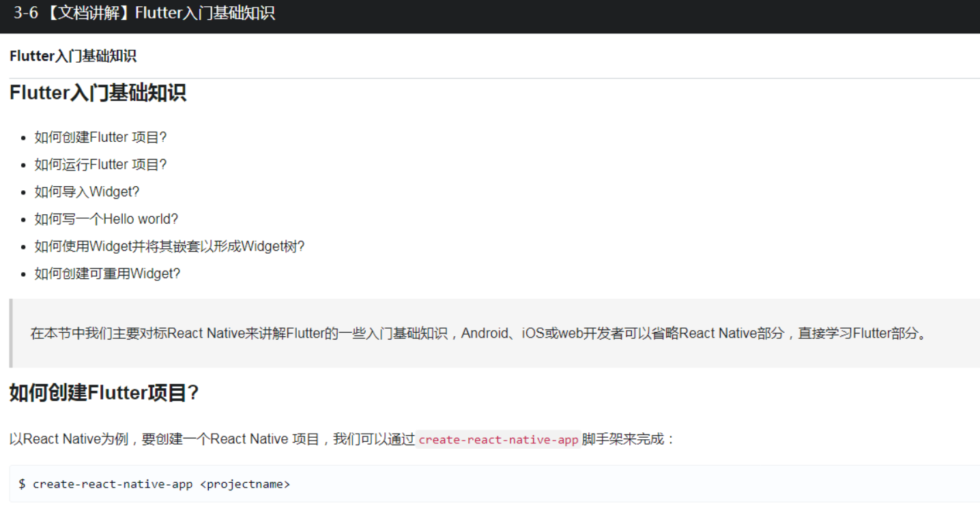
Task: Select list item '如何运行Flutter 项目?'
Action: point(101,164)
